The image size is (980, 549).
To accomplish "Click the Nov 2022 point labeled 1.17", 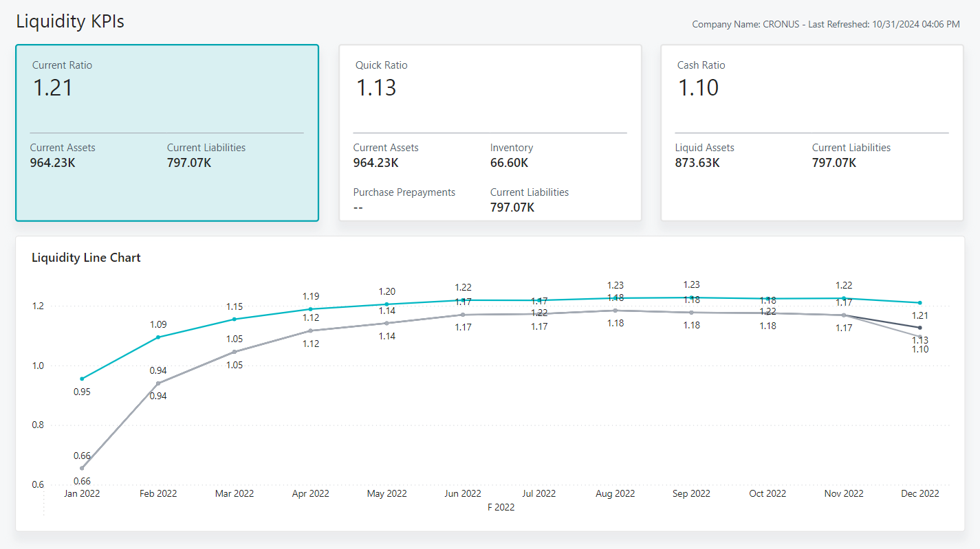I will pyautogui.click(x=844, y=297).
